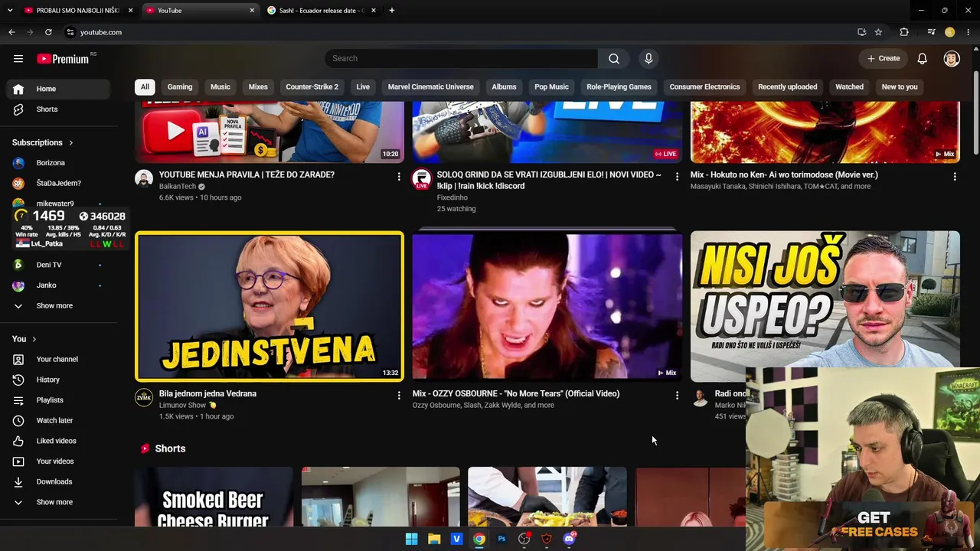Open History in the sidebar

pos(58,380)
